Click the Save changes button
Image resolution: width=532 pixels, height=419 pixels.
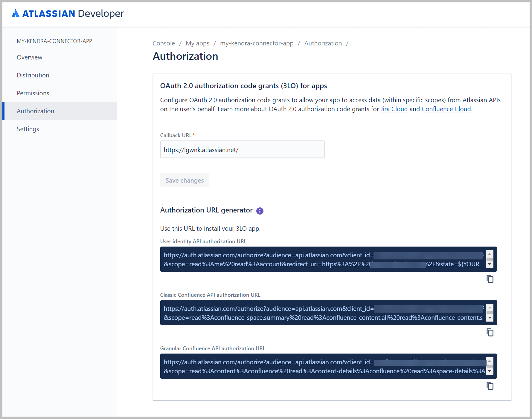point(185,180)
